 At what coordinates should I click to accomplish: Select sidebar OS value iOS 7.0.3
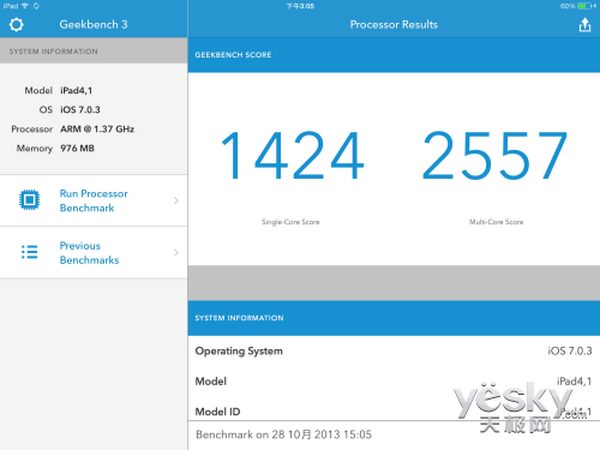point(80,110)
